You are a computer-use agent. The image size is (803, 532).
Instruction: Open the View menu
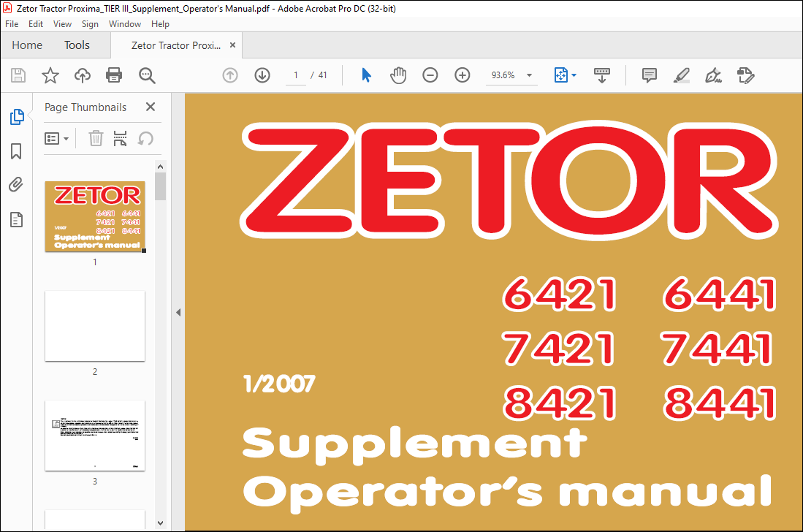(x=63, y=24)
